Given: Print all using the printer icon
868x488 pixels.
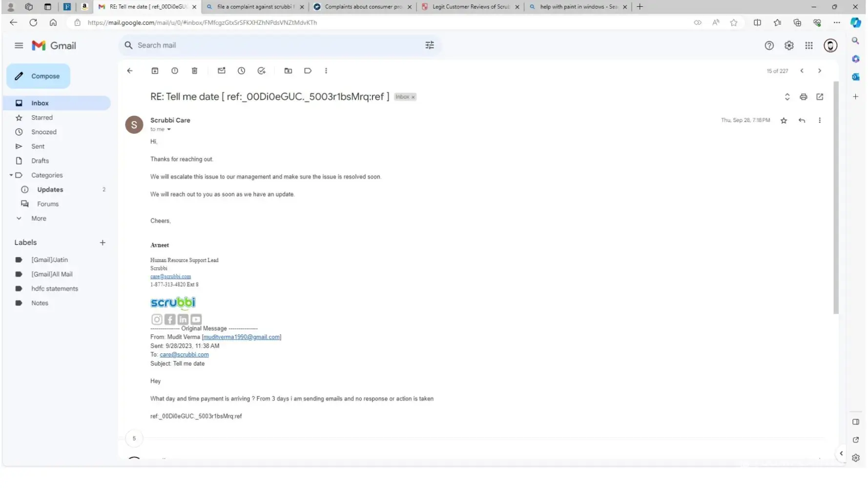Looking at the screenshot, I should pos(803,97).
